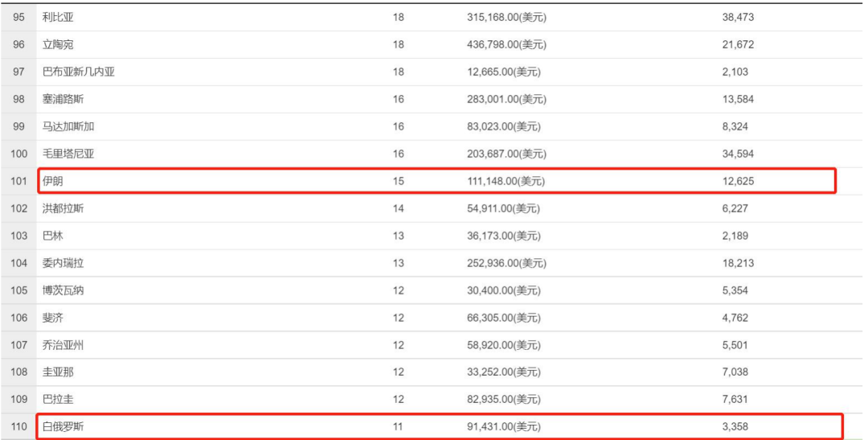The image size is (868, 440).
Task: Select the value 7,631
Action: 735,399
